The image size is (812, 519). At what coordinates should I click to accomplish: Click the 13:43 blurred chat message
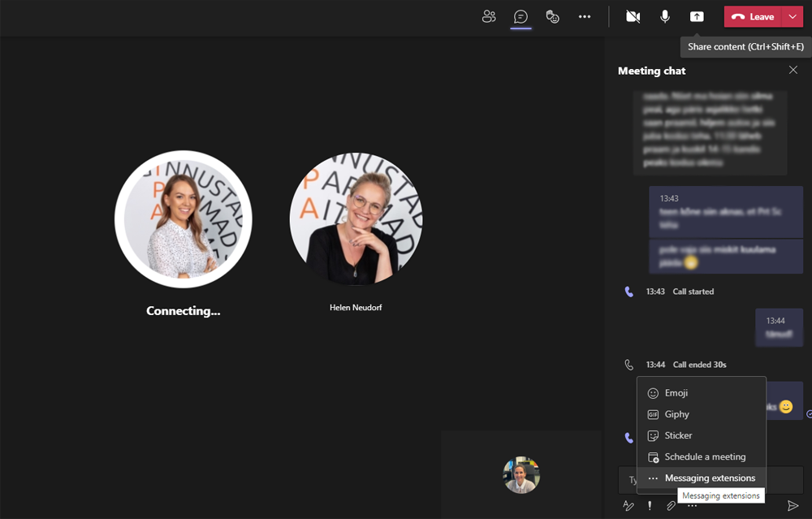(x=725, y=212)
